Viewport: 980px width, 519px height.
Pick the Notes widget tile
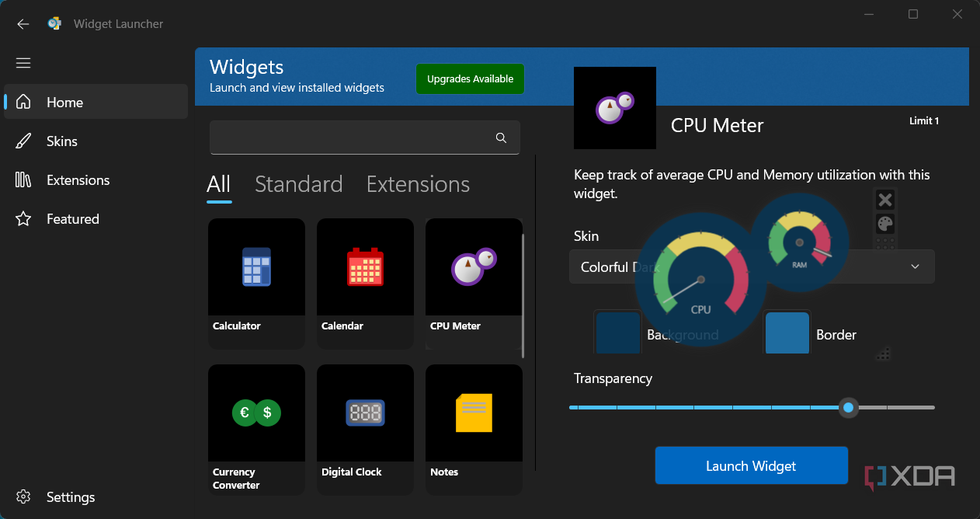point(474,429)
